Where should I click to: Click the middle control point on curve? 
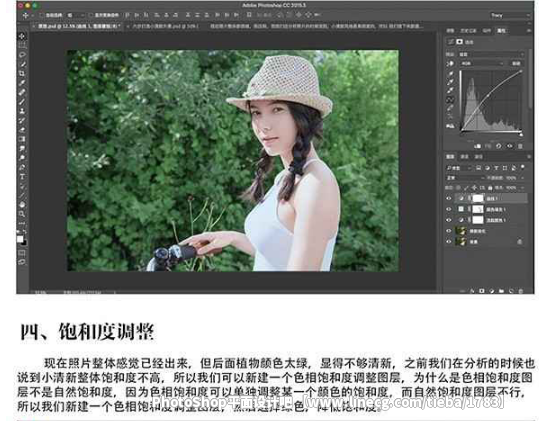click(488, 96)
